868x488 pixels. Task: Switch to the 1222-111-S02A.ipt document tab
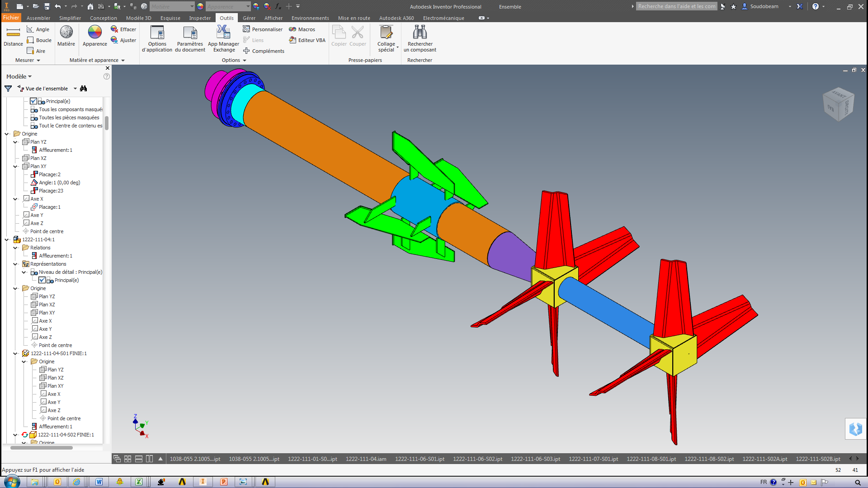point(765,459)
